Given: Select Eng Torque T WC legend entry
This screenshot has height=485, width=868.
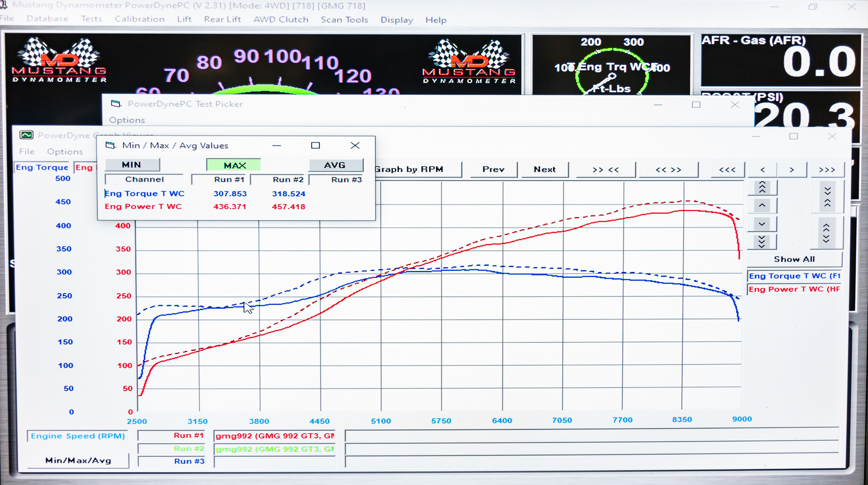Looking at the screenshot, I should tap(794, 276).
